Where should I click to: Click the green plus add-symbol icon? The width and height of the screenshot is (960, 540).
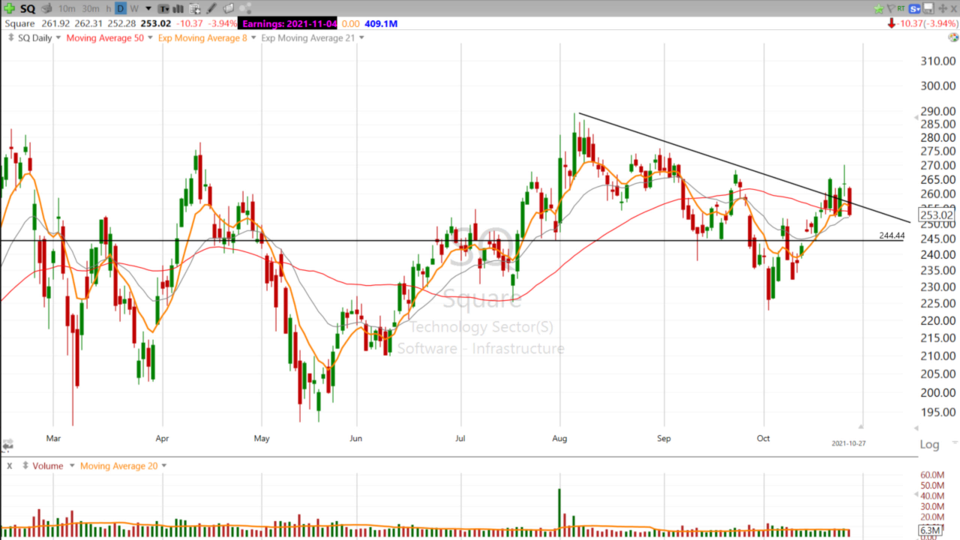(8, 8)
